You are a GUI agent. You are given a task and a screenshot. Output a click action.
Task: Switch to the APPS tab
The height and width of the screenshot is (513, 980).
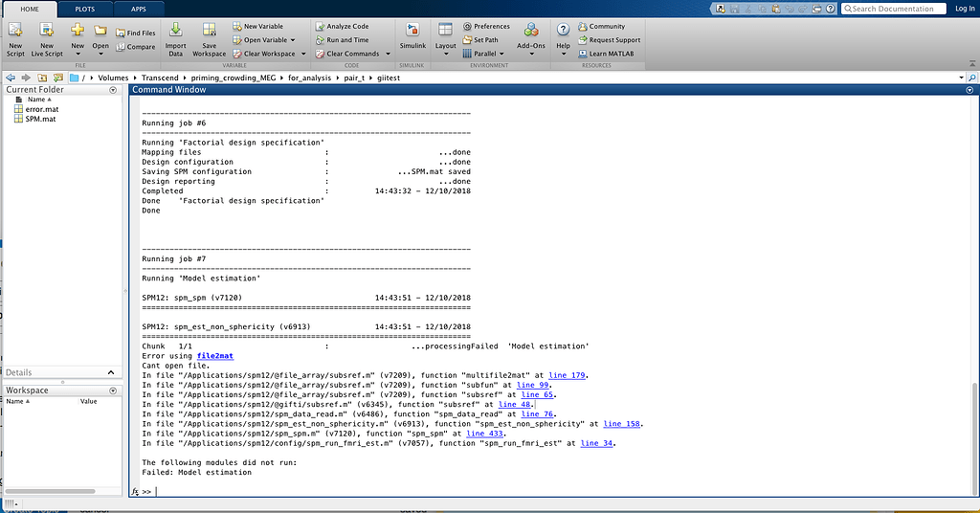[x=139, y=10]
